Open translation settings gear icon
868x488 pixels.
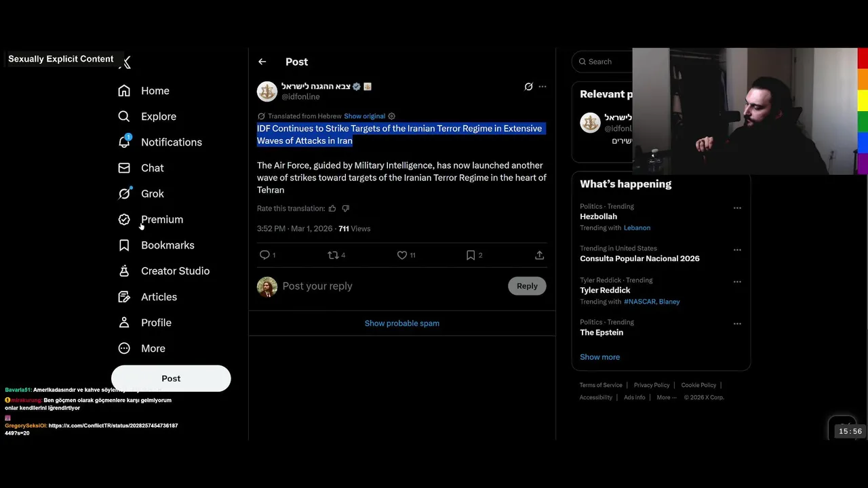click(x=391, y=116)
